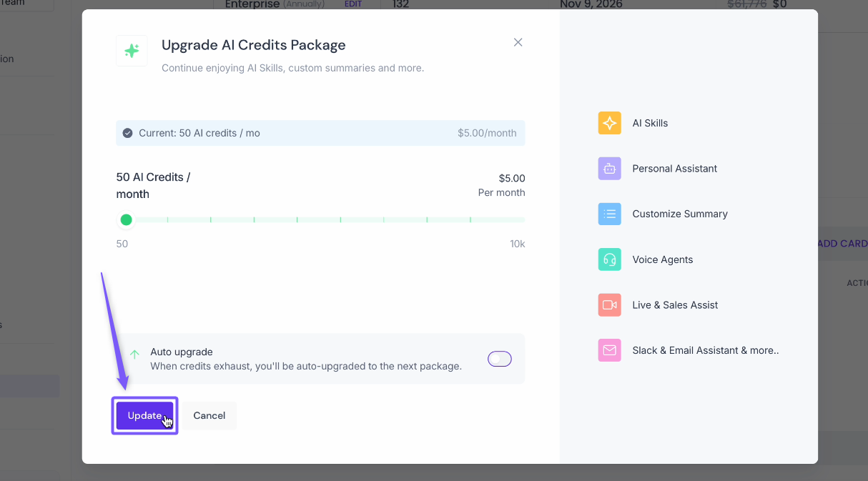Click the AI Skills sparkle icon
This screenshot has width=868, height=481.
pos(609,123)
